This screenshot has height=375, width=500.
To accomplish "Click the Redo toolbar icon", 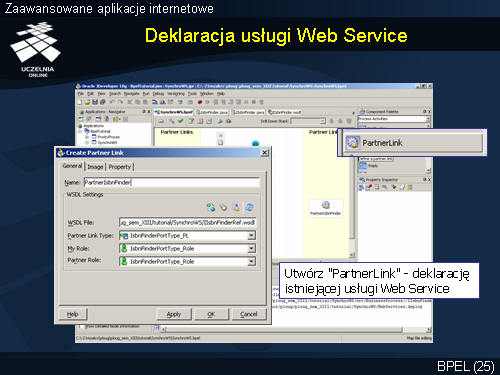I will coord(120,102).
